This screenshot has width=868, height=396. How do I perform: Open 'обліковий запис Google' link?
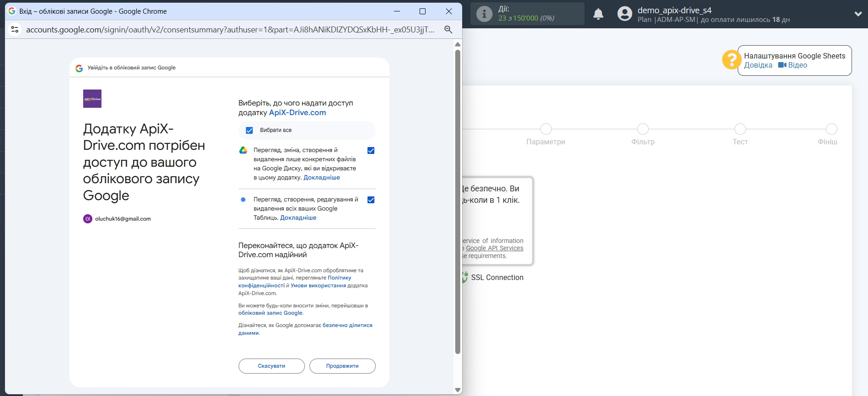click(x=270, y=313)
